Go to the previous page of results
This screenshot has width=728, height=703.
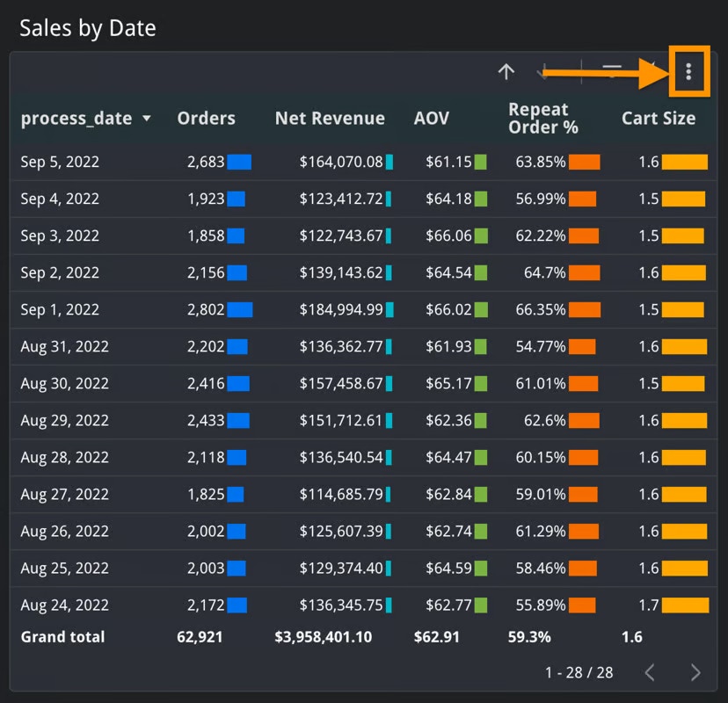[650, 672]
